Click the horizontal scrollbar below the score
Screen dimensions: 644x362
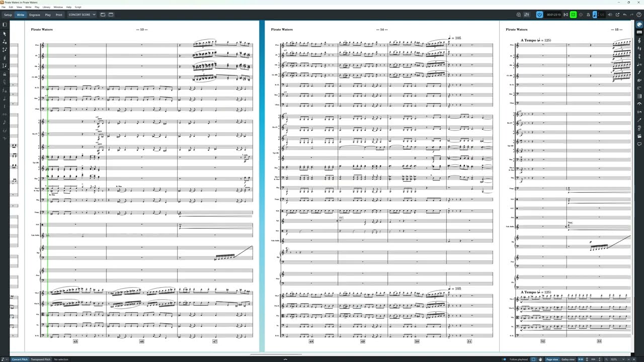tap(276, 354)
